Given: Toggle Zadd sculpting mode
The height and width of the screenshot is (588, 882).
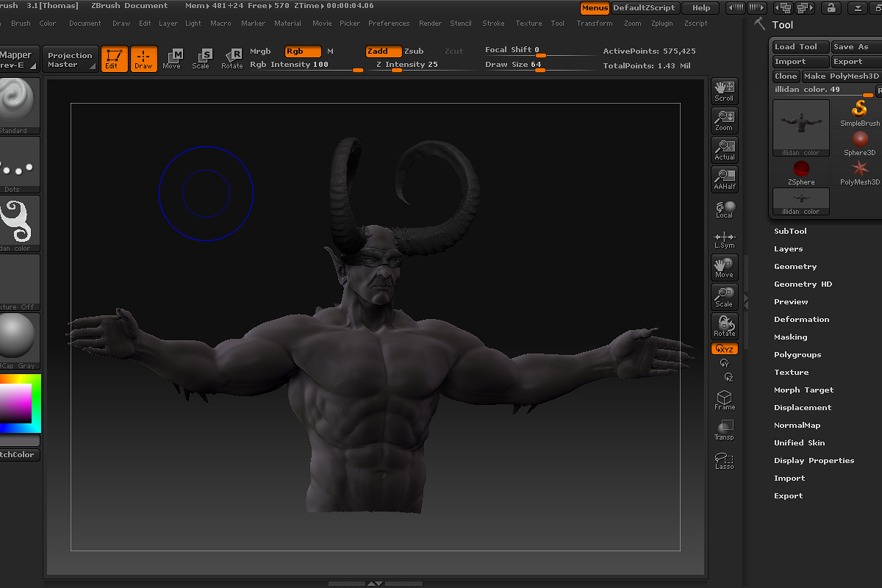Looking at the screenshot, I should tap(384, 51).
